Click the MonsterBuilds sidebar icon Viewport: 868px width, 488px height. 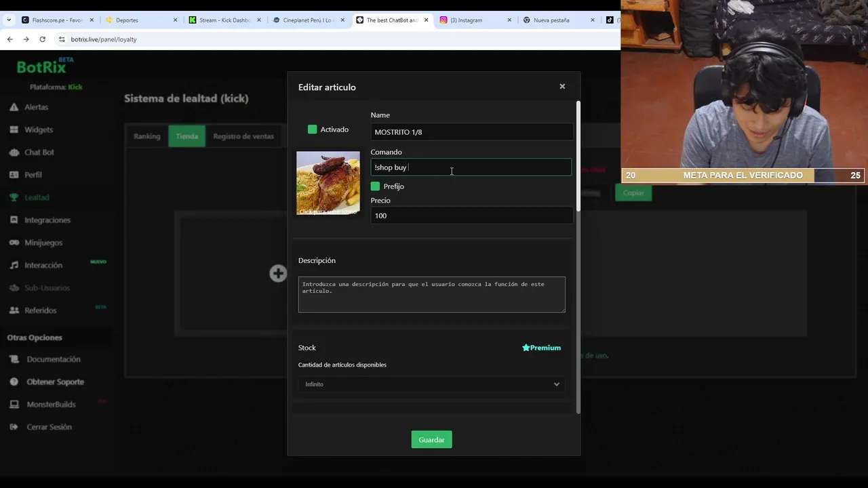coord(14,405)
